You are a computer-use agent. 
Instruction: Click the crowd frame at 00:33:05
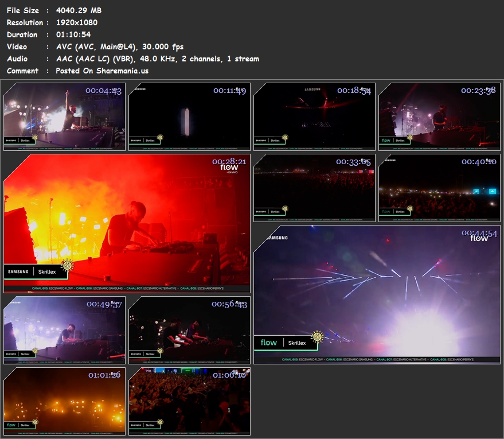coord(314,188)
